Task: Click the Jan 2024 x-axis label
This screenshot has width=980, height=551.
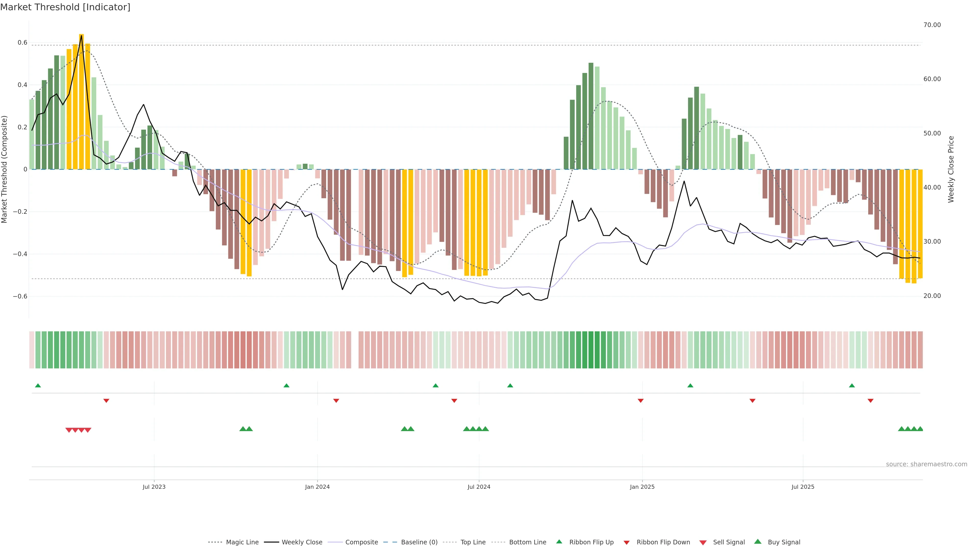Action: (x=317, y=487)
